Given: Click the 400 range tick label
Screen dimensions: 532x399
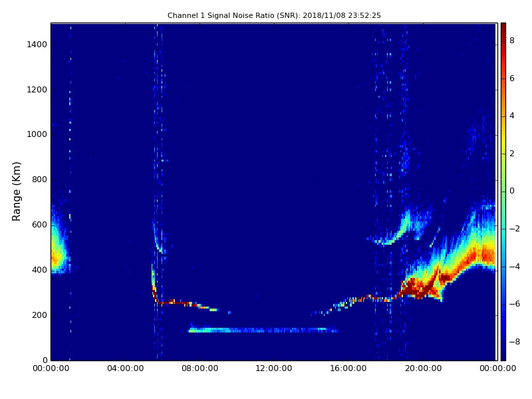Looking at the screenshot, I should pyautogui.click(x=39, y=270).
